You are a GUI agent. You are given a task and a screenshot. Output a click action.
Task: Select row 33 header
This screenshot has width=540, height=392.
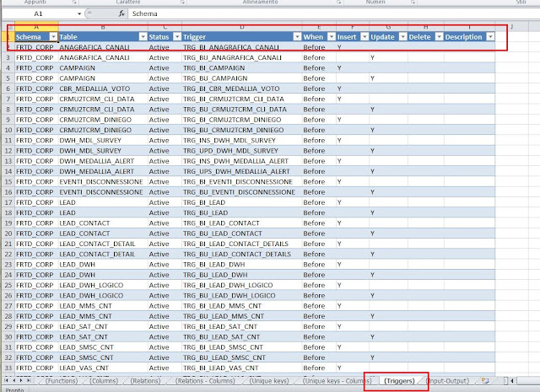click(x=8, y=368)
